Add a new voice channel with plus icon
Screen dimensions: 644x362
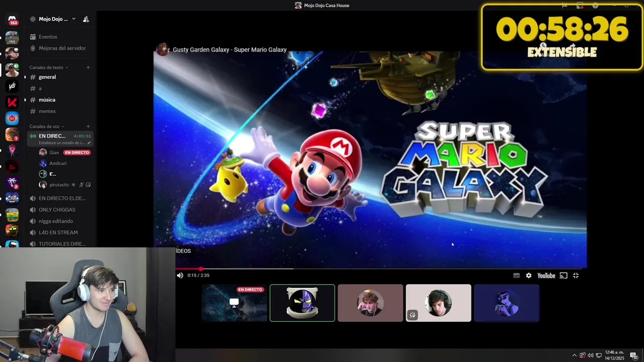[88, 127]
